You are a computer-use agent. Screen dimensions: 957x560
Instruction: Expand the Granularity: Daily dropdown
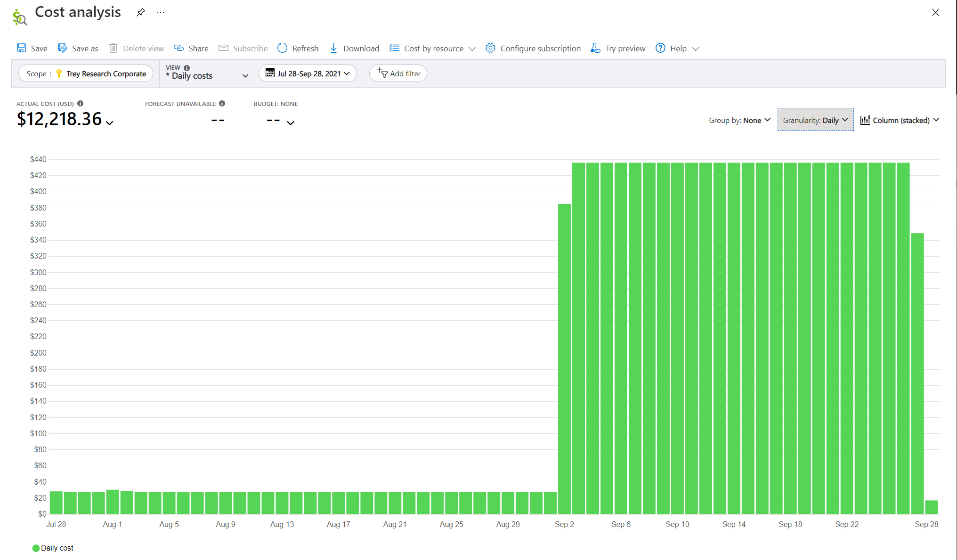[815, 120]
